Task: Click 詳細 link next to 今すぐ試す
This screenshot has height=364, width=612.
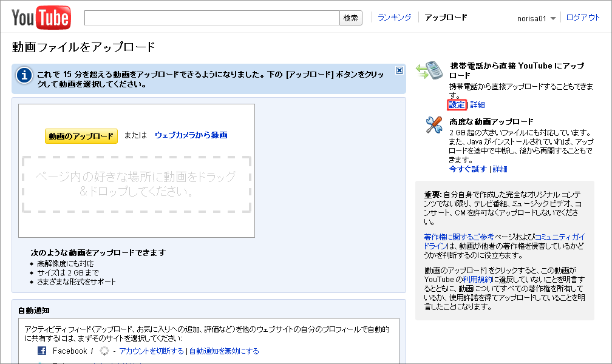Action: (500, 169)
